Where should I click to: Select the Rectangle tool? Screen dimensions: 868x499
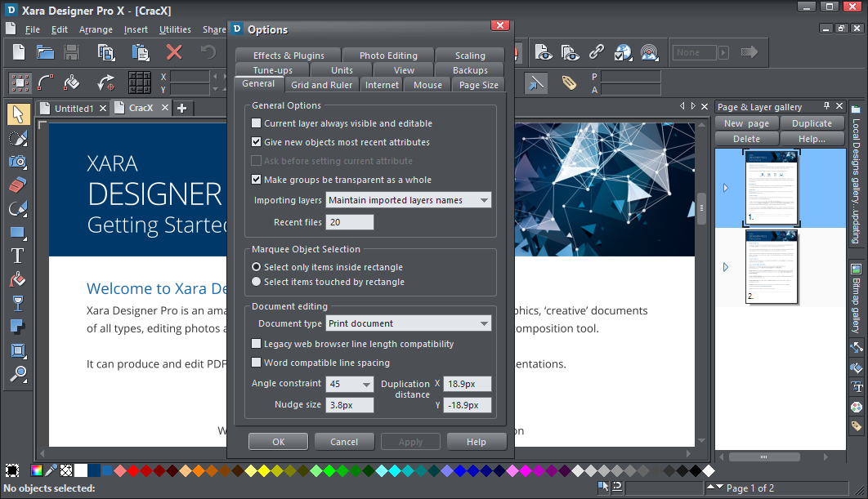point(18,233)
